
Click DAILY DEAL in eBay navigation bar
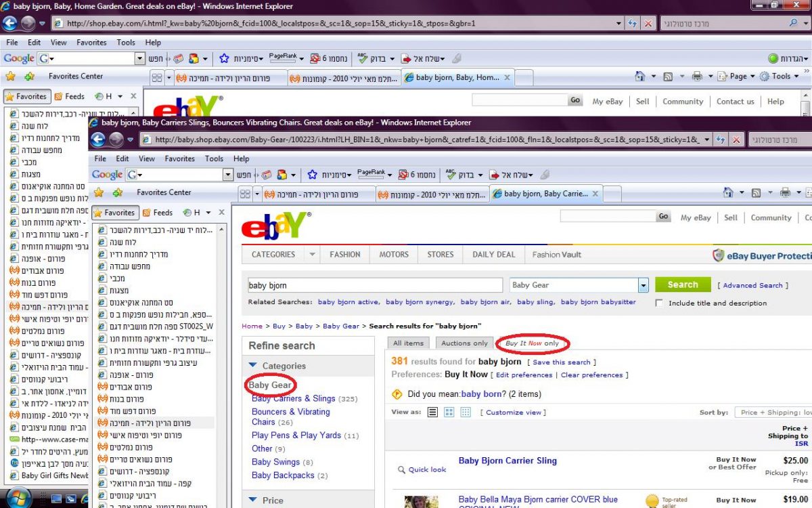coord(493,255)
